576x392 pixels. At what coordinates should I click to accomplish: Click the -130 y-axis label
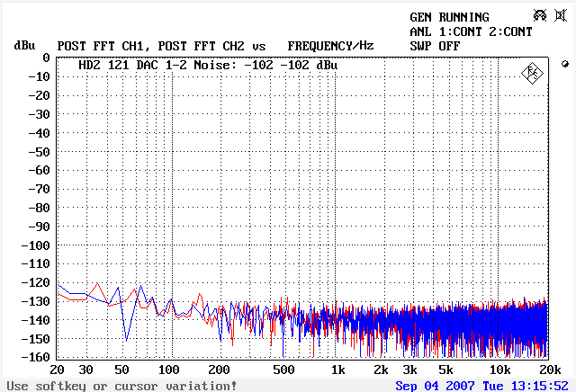point(36,302)
